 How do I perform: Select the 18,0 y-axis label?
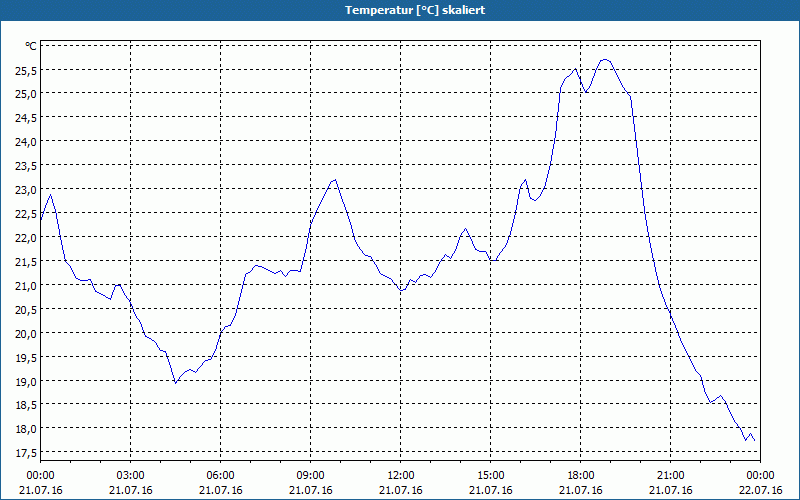26,430
